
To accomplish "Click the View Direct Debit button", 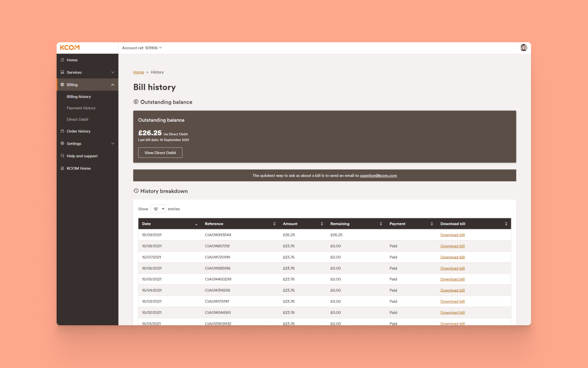I will pos(160,153).
